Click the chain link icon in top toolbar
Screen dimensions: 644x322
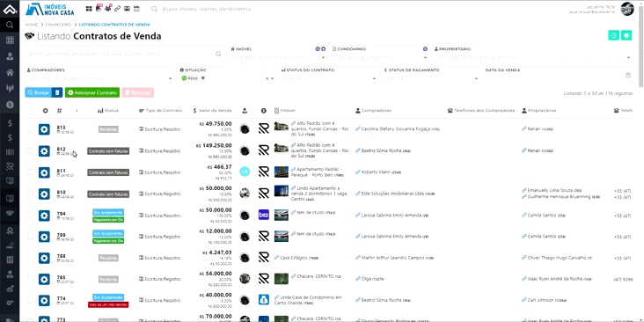[x=118, y=9]
